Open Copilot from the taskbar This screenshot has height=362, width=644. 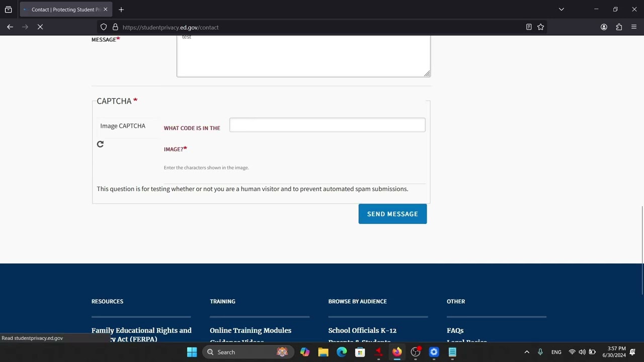[x=305, y=352]
